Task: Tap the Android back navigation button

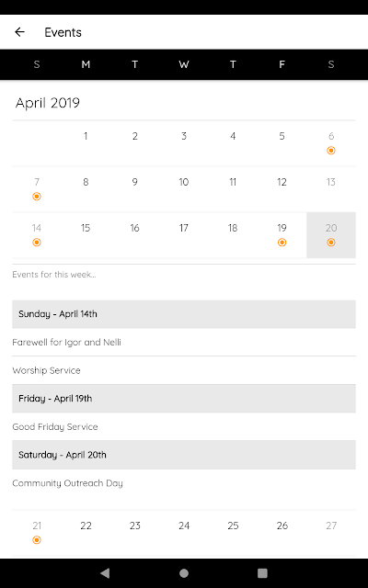Action: point(105,573)
